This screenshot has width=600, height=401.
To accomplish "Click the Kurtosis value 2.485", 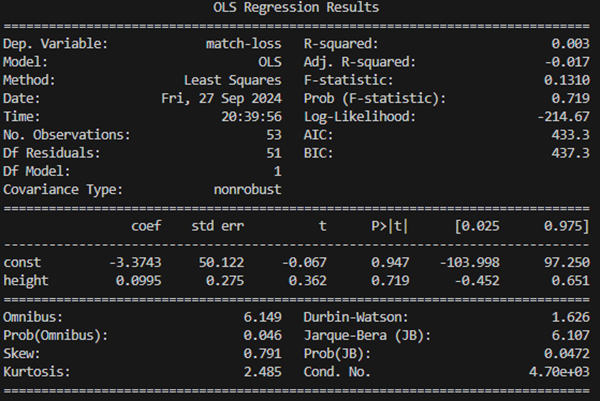I will [263, 370].
